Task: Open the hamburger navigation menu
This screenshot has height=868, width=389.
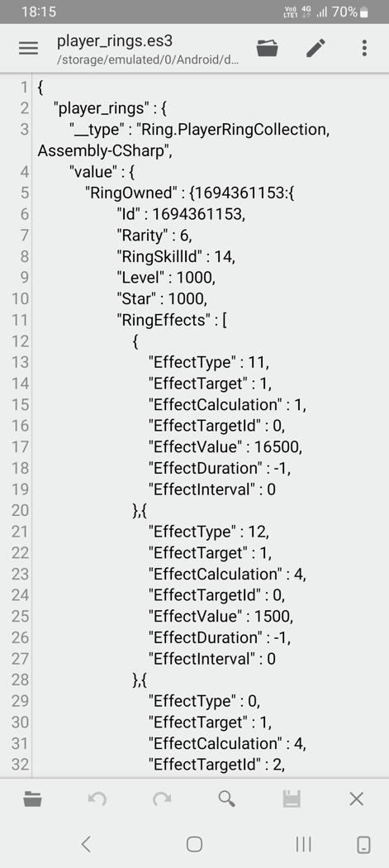Action: coord(29,48)
